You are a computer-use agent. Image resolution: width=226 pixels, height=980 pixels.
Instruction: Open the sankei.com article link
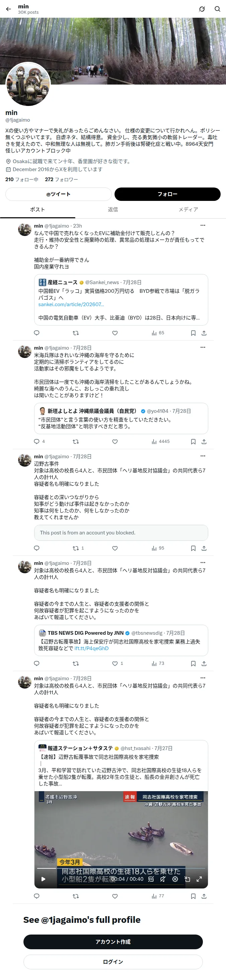pyautogui.click(x=71, y=304)
